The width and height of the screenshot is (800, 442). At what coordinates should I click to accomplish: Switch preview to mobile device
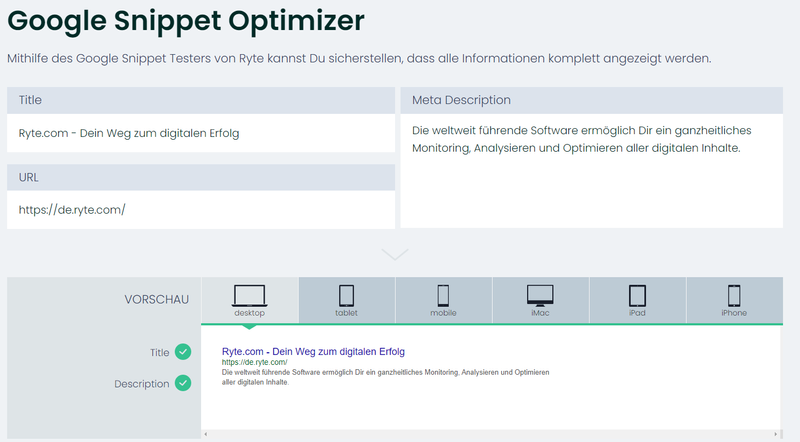click(x=443, y=300)
